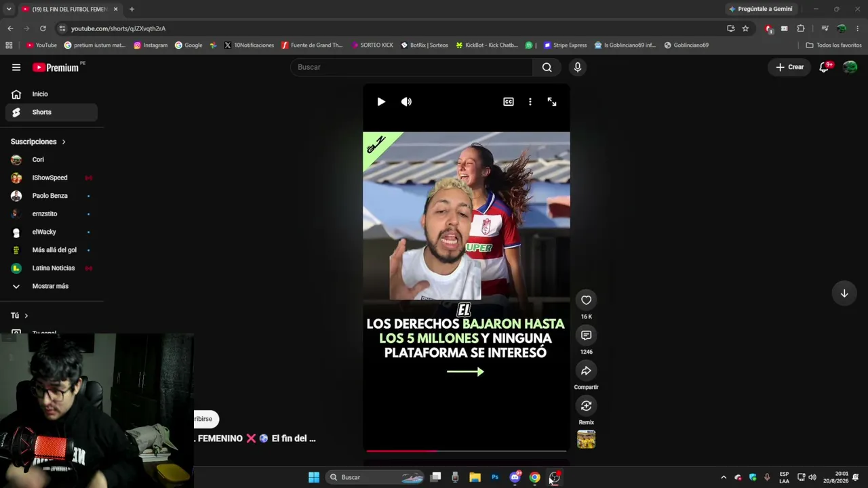The height and width of the screenshot is (488, 868).
Task: Enter fullscreen on the Short
Action: (x=552, y=102)
